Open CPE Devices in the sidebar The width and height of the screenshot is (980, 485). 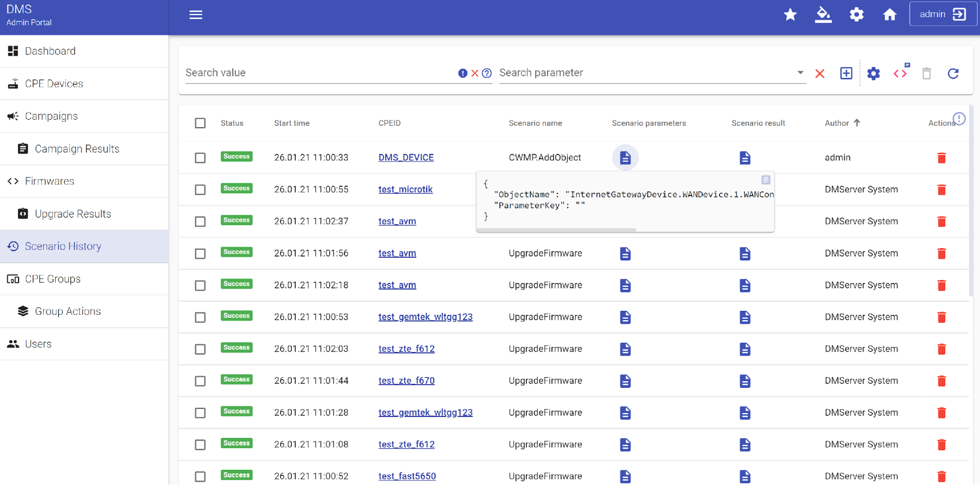[54, 84]
